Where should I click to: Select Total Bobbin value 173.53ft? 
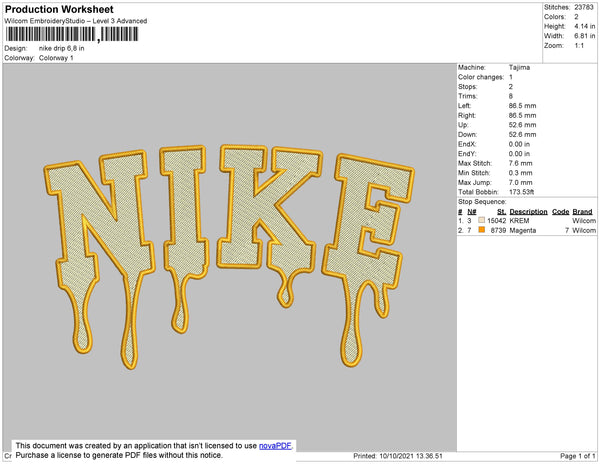(x=522, y=192)
